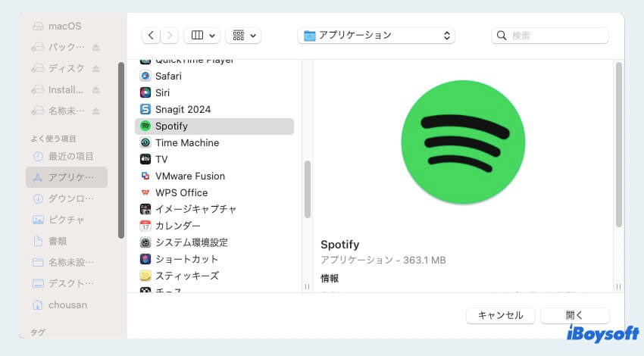
Task: Click the file list column resize handle
Action: point(307,286)
